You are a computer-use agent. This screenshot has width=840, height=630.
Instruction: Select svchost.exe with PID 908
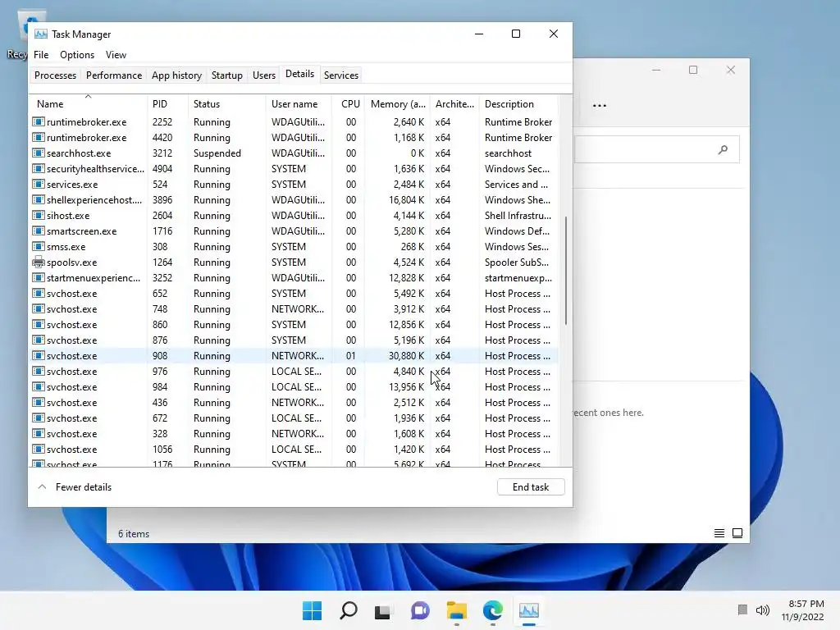pyautogui.click(x=294, y=356)
